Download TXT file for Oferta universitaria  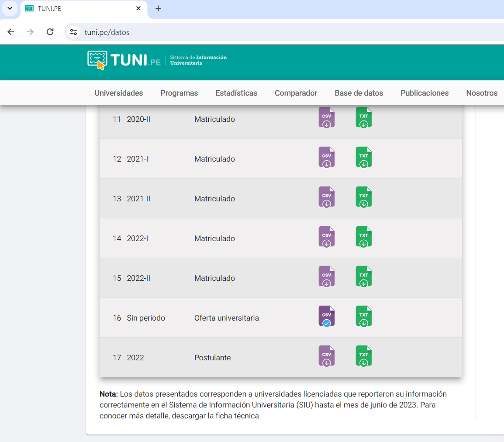tap(363, 317)
